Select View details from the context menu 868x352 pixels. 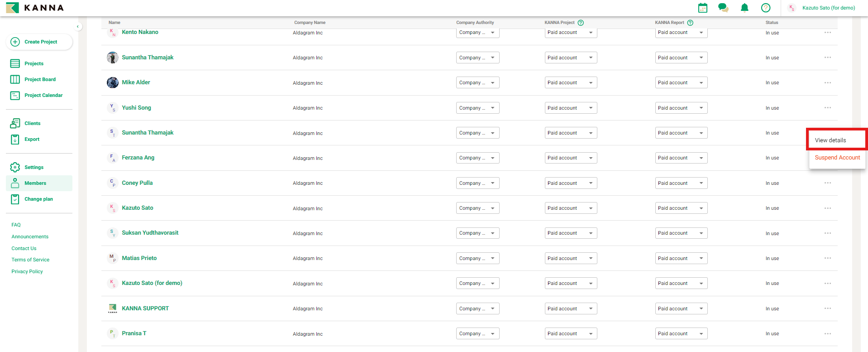830,140
